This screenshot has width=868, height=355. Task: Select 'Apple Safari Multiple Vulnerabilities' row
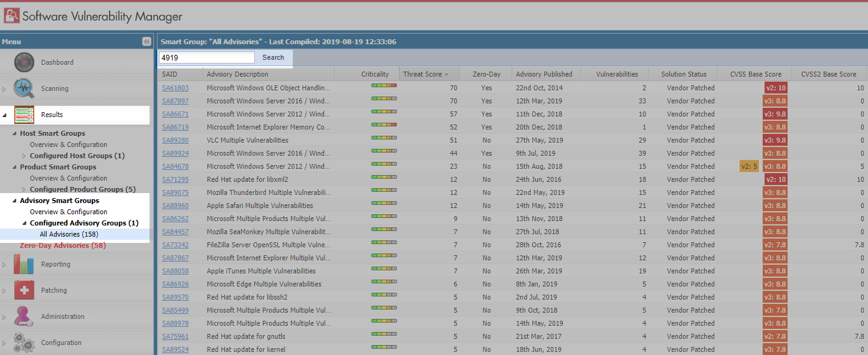tap(511, 206)
